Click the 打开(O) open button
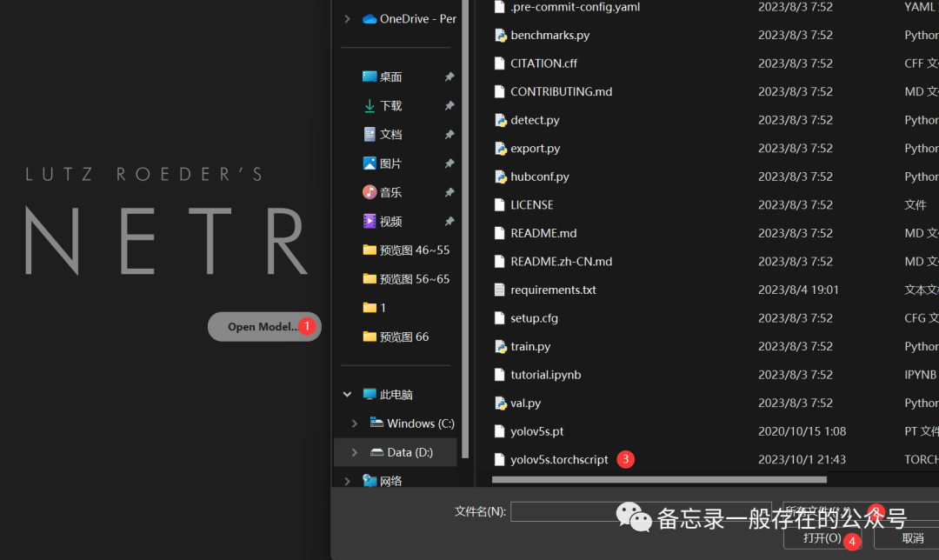The width and height of the screenshot is (939, 560). (822, 538)
